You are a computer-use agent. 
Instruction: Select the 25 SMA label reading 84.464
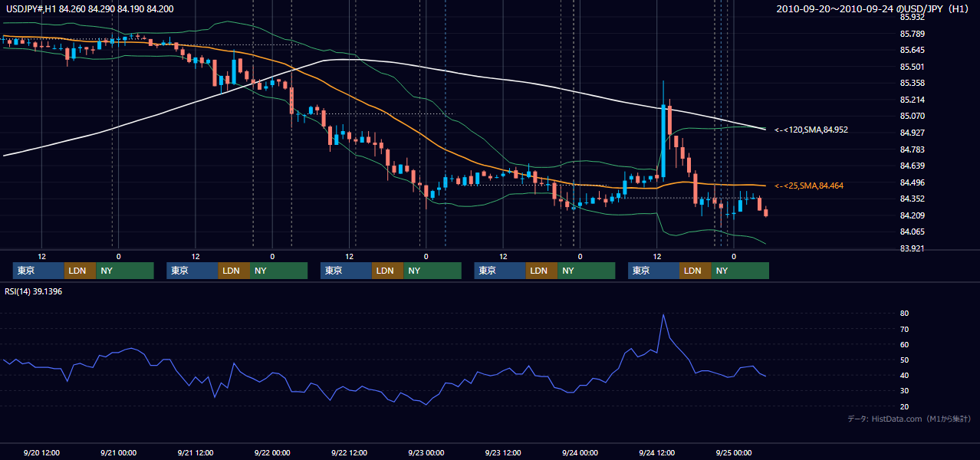coord(809,186)
